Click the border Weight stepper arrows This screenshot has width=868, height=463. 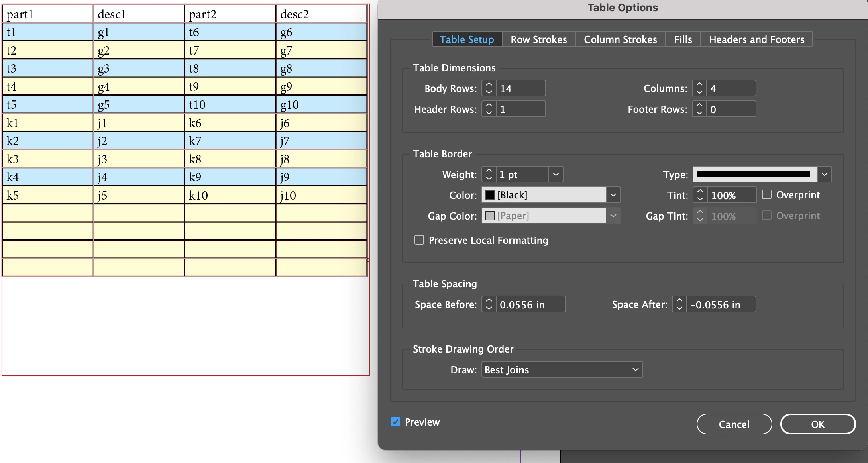pyautogui.click(x=489, y=175)
